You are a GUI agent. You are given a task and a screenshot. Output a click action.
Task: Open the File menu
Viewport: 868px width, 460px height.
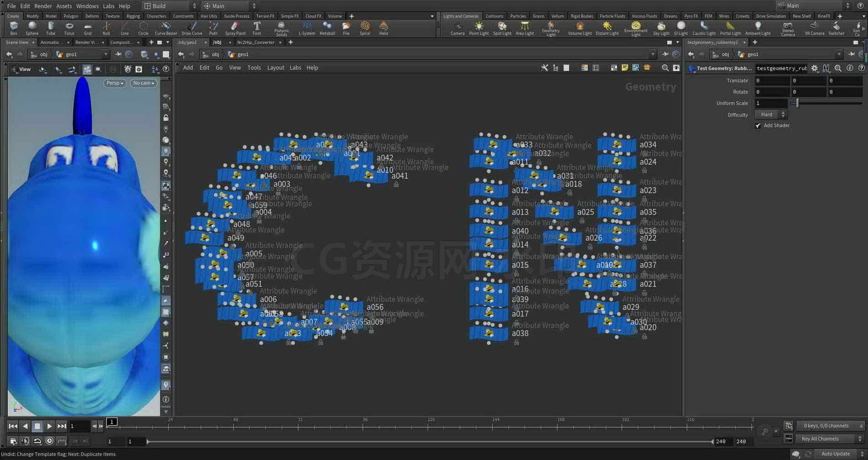coord(11,6)
